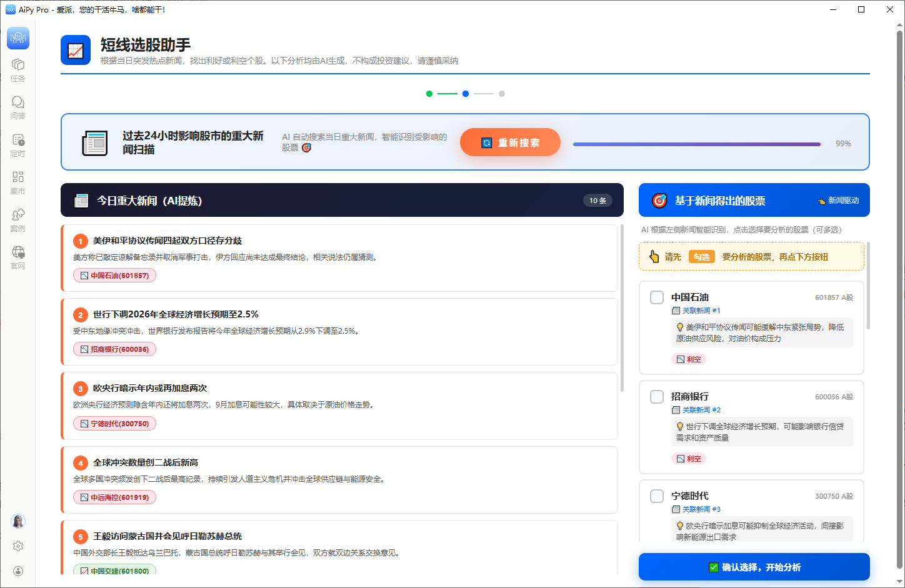Click the 99% scan progress bar

pyautogui.click(x=697, y=144)
